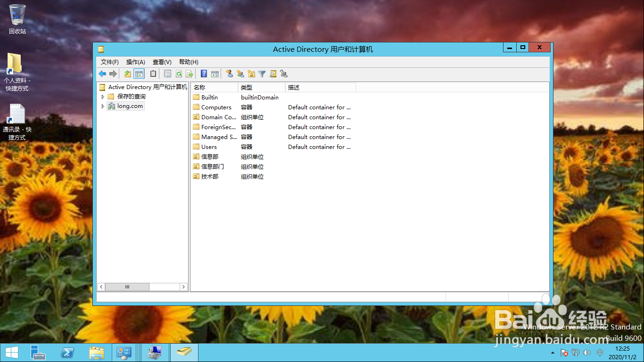Show hidden tray icons arrow
The width and height of the screenshot is (644, 362).
[x=553, y=353]
